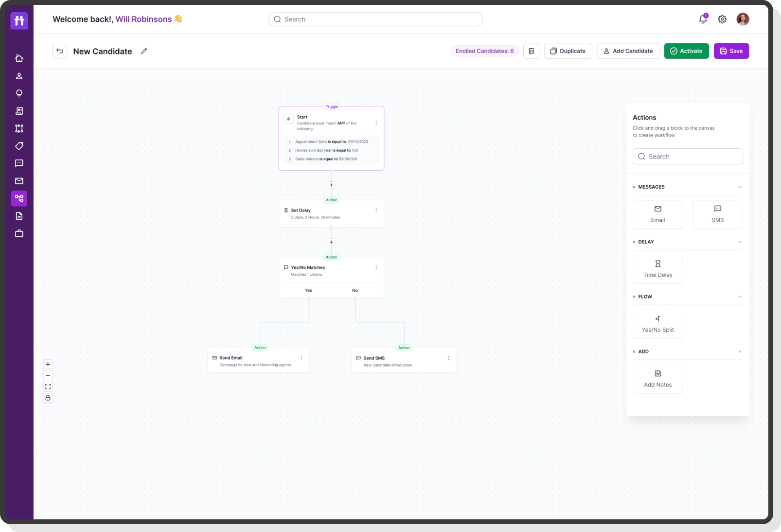
Task: Open the Send Email block options menu
Action: click(x=302, y=357)
